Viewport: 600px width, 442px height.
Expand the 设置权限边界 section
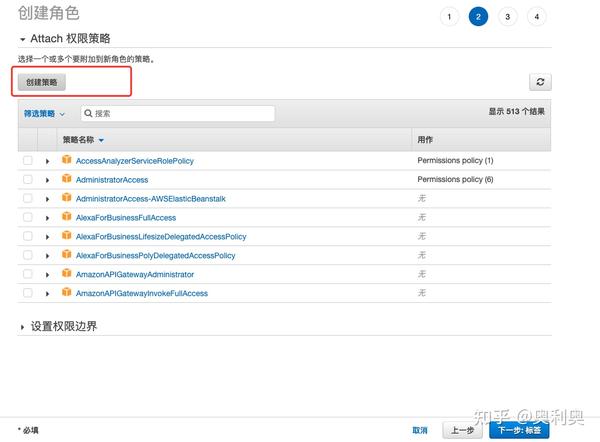pos(22,327)
